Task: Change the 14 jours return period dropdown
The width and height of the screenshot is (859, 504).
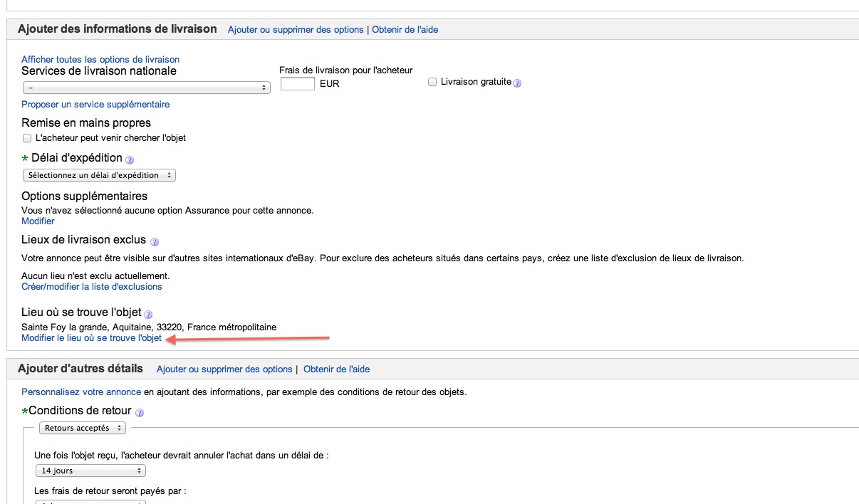Action: [x=90, y=471]
